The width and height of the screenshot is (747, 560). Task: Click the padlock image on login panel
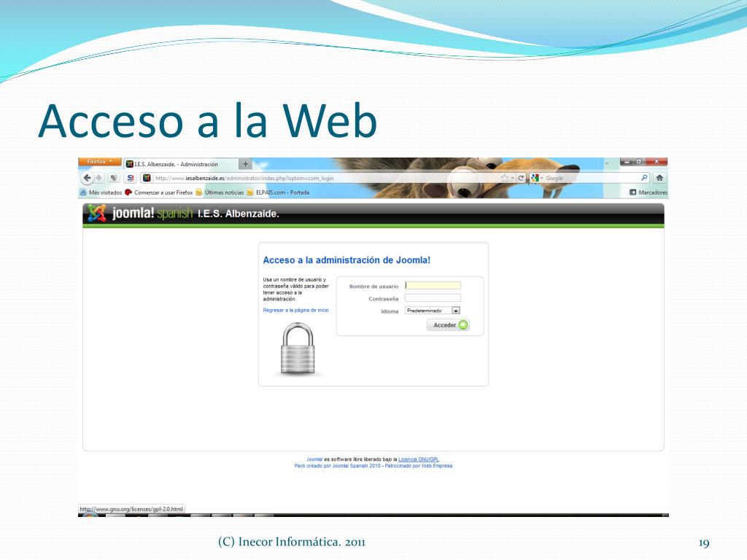pos(298,349)
